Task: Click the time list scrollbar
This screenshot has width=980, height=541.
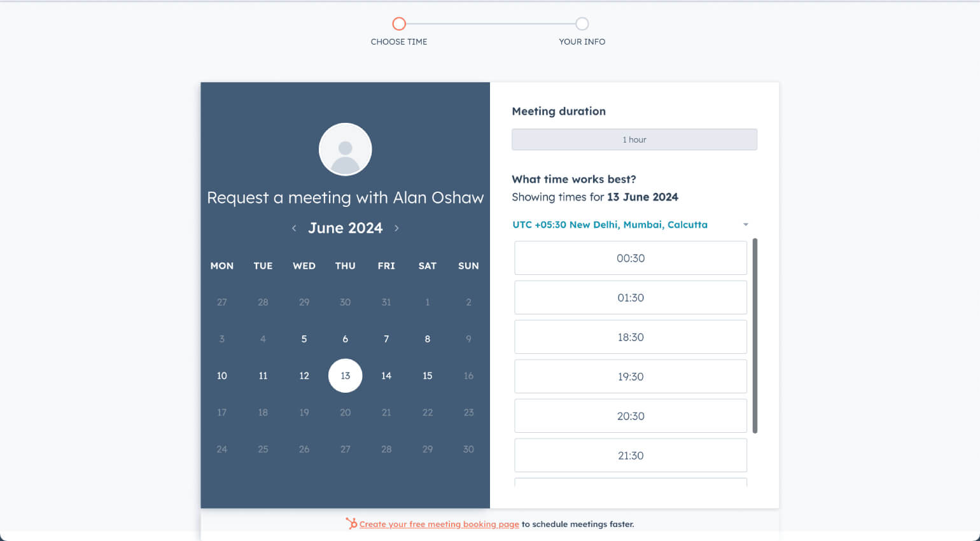Action: click(756, 334)
